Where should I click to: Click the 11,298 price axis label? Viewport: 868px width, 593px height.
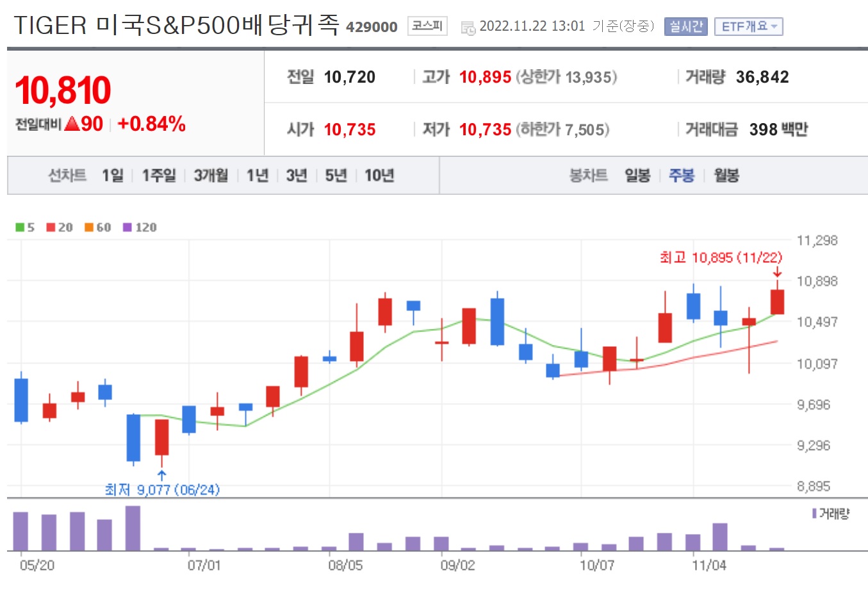pos(817,240)
